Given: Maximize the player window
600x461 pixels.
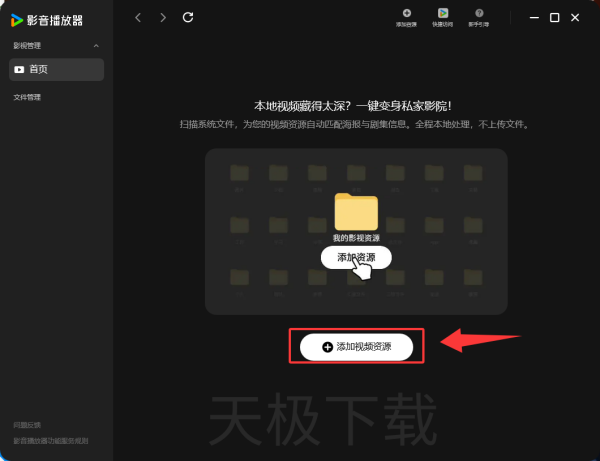Looking at the screenshot, I should pyautogui.click(x=555, y=18).
